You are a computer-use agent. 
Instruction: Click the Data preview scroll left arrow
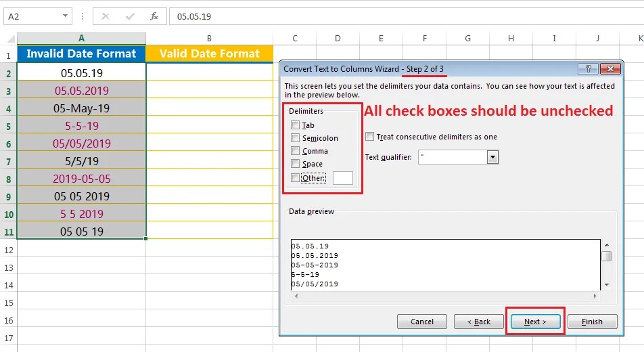coord(296,296)
